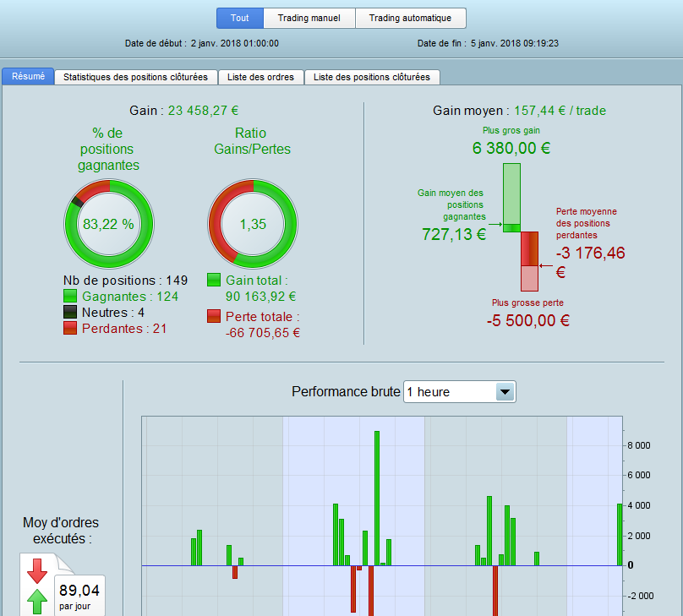The height and width of the screenshot is (616, 683).
Task: Open the Performance brute period dropdown arrow
Action: click(505, 392)
